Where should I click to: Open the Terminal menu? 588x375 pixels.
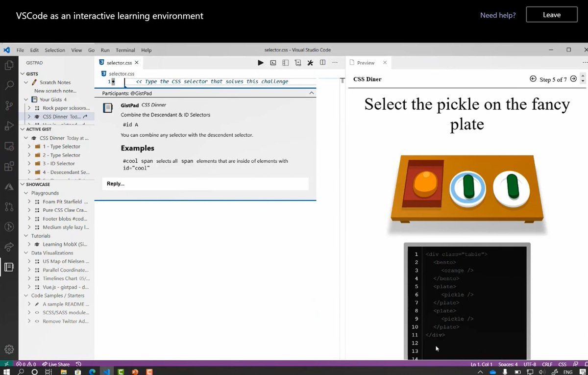[125, 50]
